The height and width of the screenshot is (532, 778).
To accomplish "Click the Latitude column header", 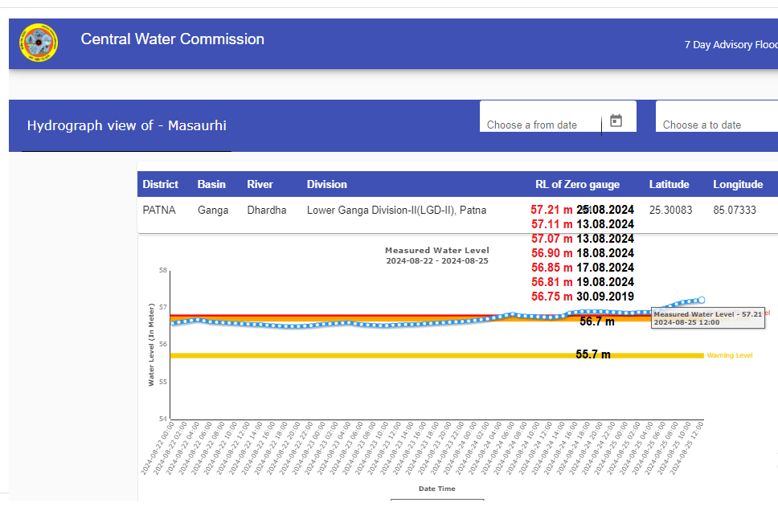I will pyautogui.click(x=669, y=184).
